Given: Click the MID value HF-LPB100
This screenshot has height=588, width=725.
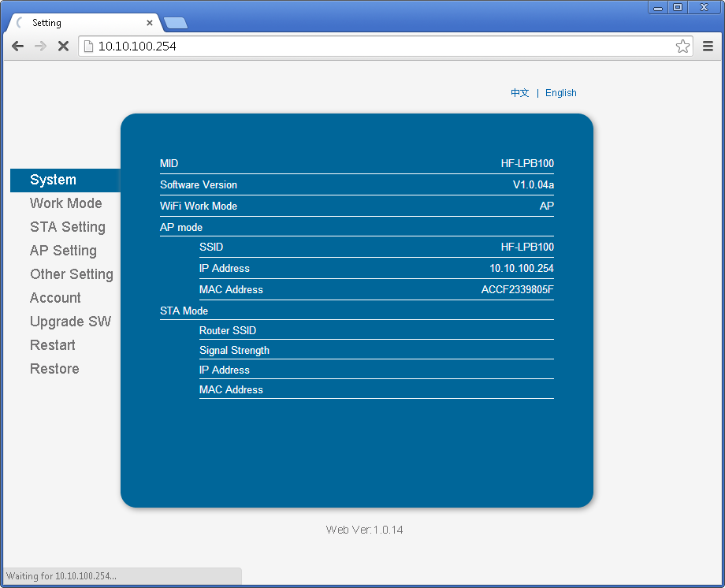Looking at the screenshot, I should (527, 163).
